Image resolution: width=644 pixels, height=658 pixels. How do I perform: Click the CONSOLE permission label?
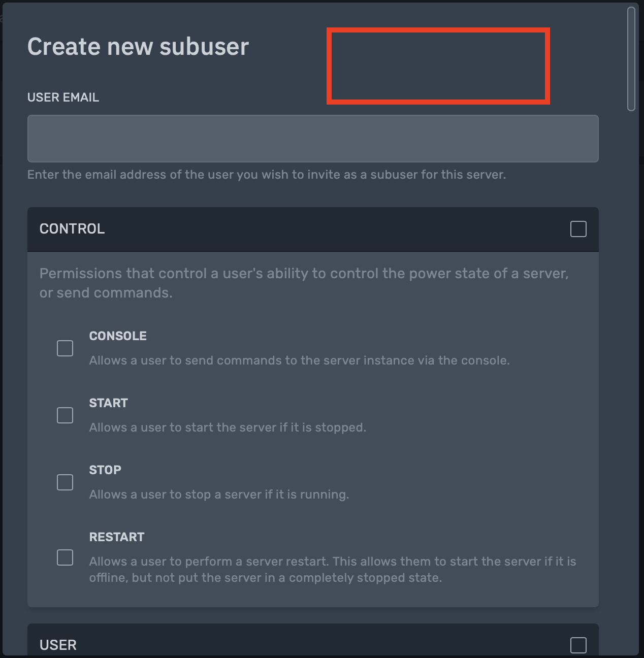[118, 336]
